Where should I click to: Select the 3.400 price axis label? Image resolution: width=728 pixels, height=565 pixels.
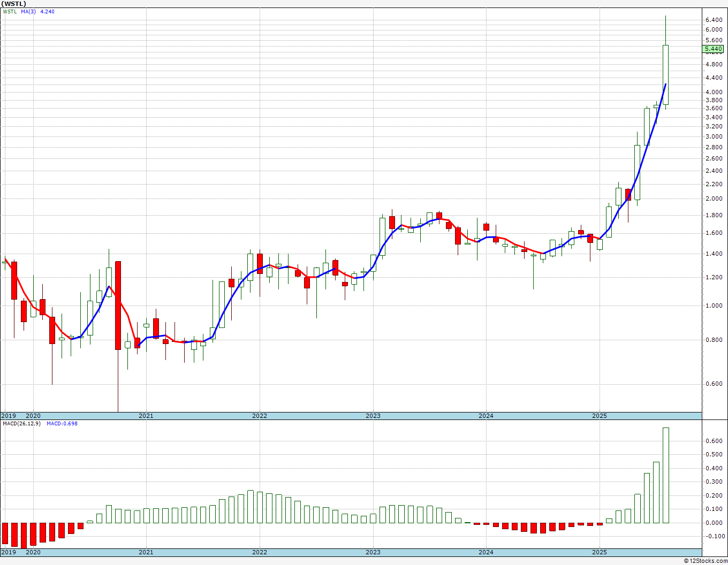(714, 117)
